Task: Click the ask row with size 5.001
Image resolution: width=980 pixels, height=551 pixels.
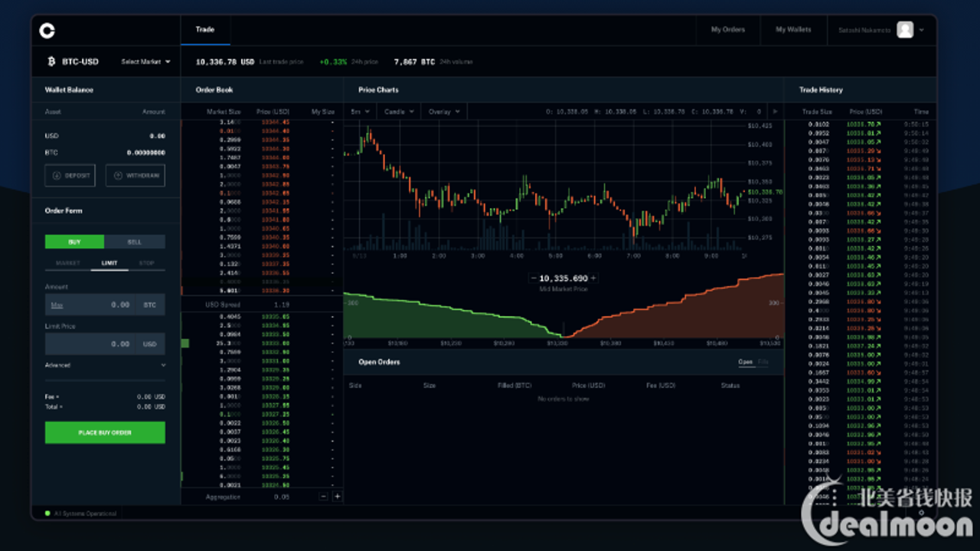Action: 262,290
